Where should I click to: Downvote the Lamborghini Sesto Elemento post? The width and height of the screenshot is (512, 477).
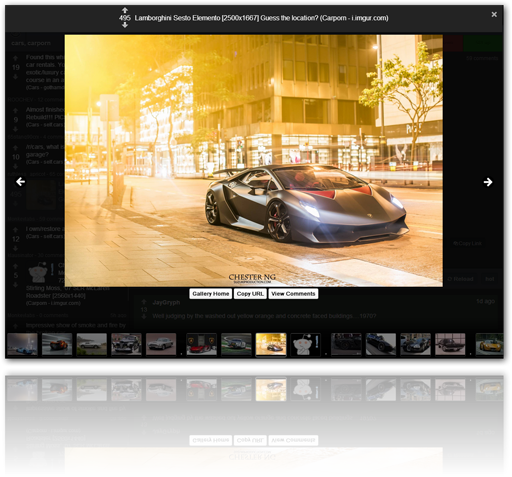click(x=125, y=25)
